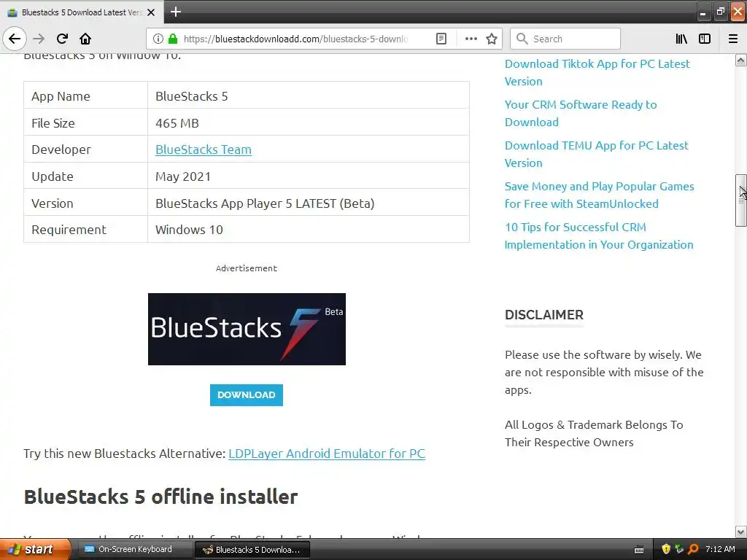The width and height of the screenshot is (747, 560).
Task: Click the BlueStacks 5 Beta banner image
Action: coord(247,329)
